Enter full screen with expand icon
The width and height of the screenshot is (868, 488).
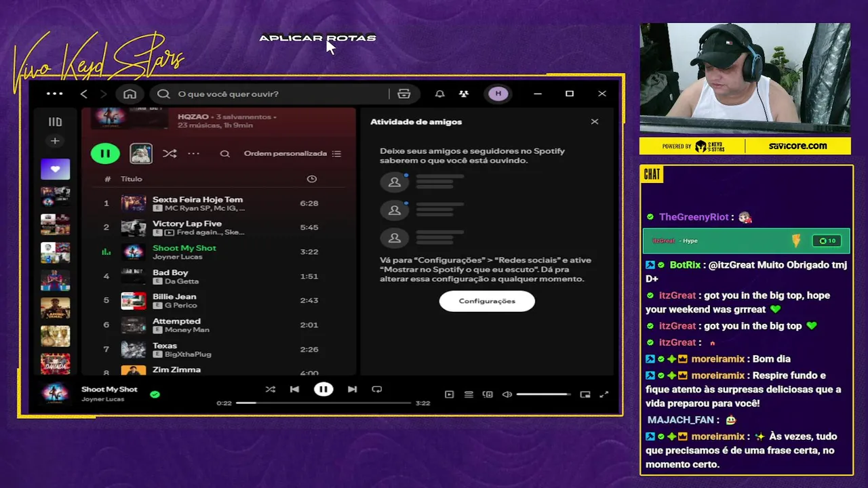(x=604, y=394)
